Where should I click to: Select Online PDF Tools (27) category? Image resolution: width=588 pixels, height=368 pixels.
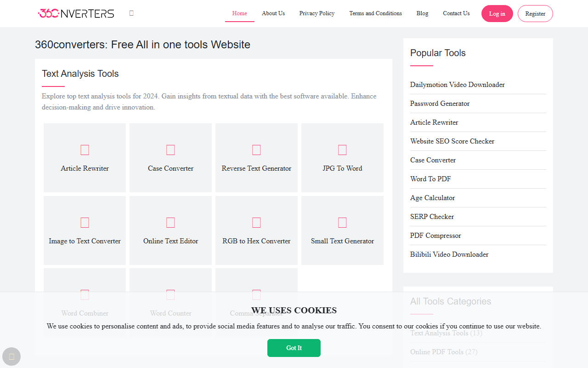(x=444, y=352)
